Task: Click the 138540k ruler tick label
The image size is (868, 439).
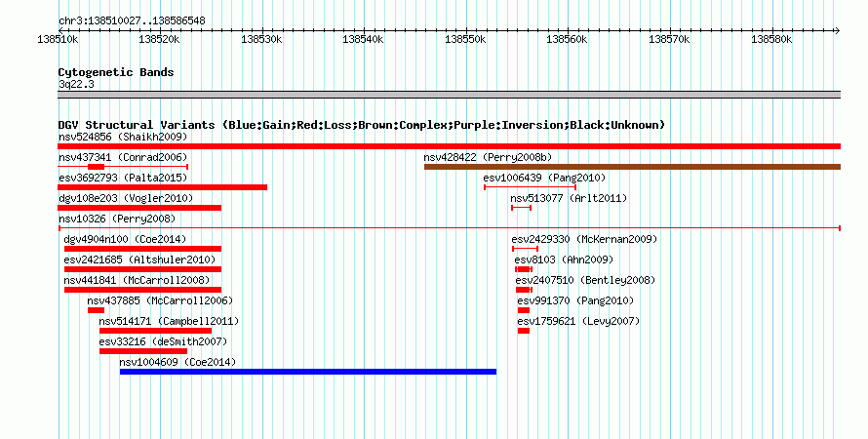Action: (363, 39)
